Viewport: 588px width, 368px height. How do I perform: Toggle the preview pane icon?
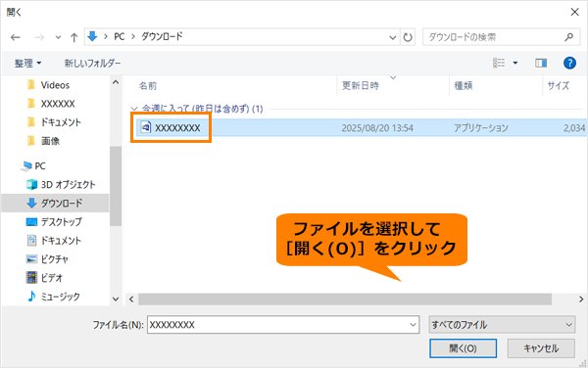point(541,63)
